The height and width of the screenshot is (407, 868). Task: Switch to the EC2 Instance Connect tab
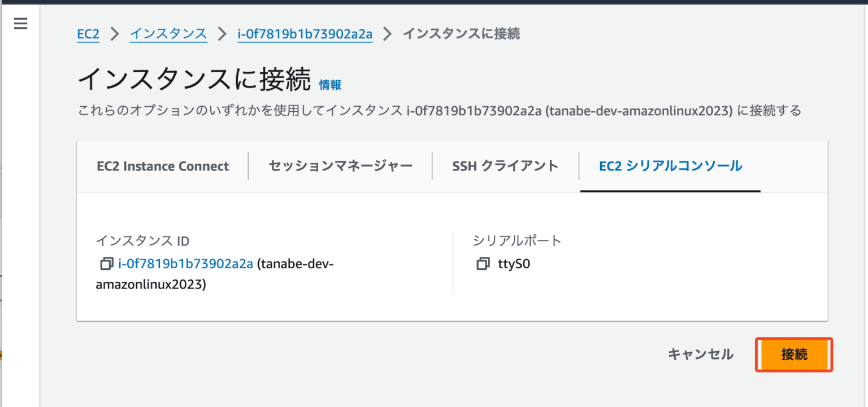(162, 166)
